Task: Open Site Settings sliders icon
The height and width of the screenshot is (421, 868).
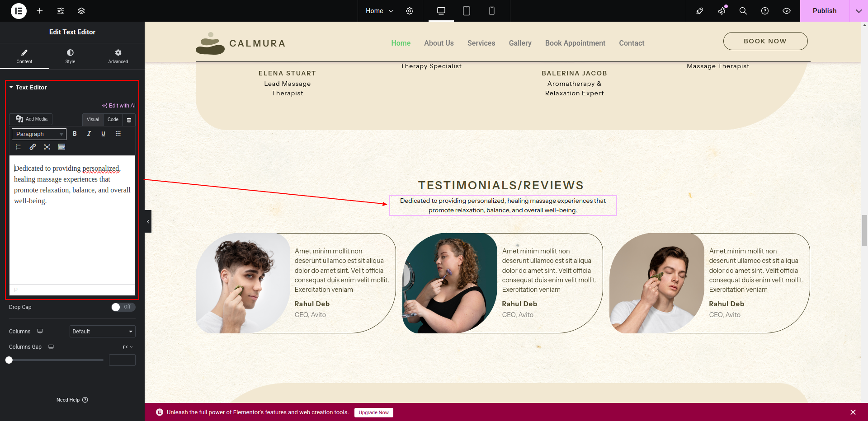Action: (61, 11)
